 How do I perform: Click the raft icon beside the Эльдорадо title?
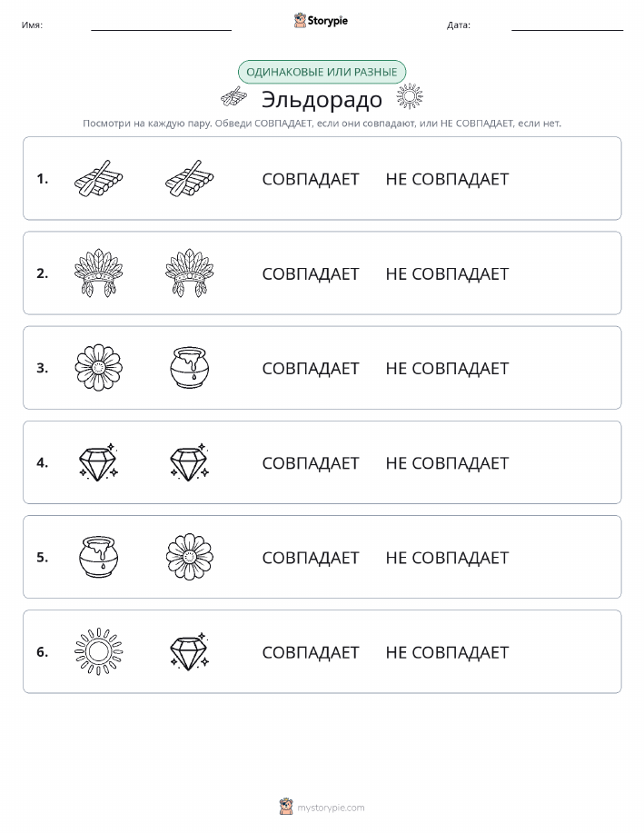233,97
